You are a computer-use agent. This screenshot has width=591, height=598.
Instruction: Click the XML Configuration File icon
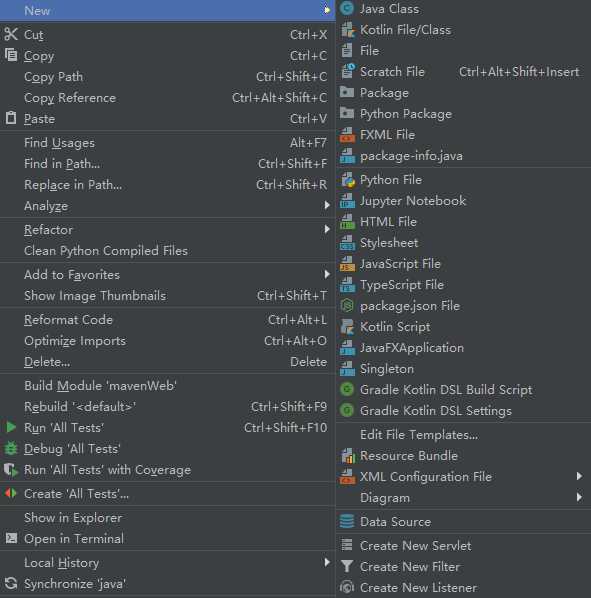[347, 477]
